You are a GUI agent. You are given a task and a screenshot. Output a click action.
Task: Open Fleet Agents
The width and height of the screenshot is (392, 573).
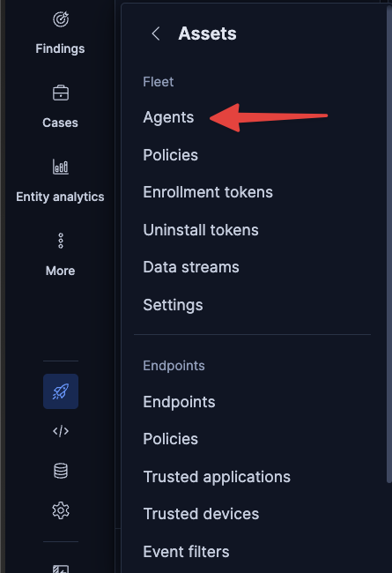[168, 117]
